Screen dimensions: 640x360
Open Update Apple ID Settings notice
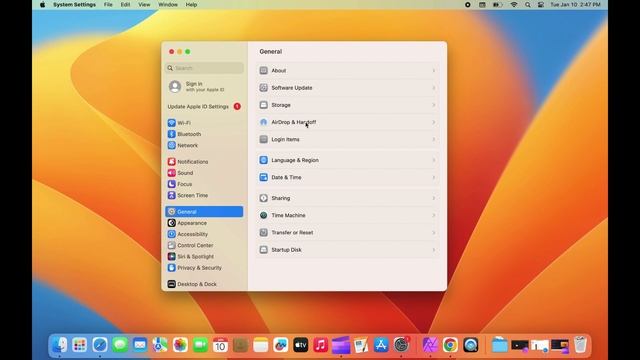[x=204, y=107]
